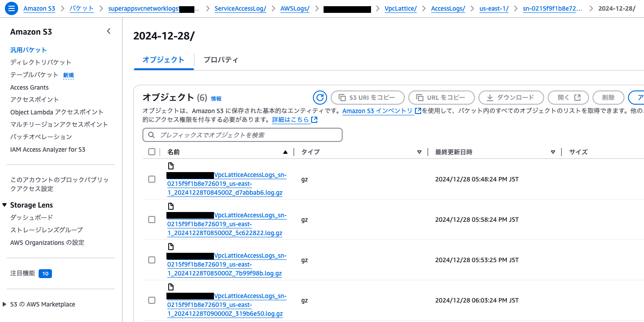Viewport: 644px width, 322px height.
Task: Sort by 名前 column ascending arrow
Action: pos(285,152)
